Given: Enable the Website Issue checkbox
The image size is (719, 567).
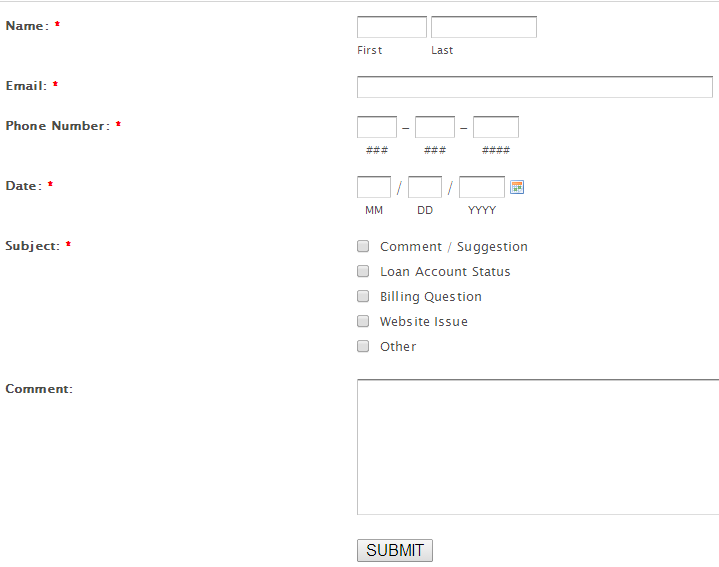Looking at the screenshot, I should coord(363,321).
